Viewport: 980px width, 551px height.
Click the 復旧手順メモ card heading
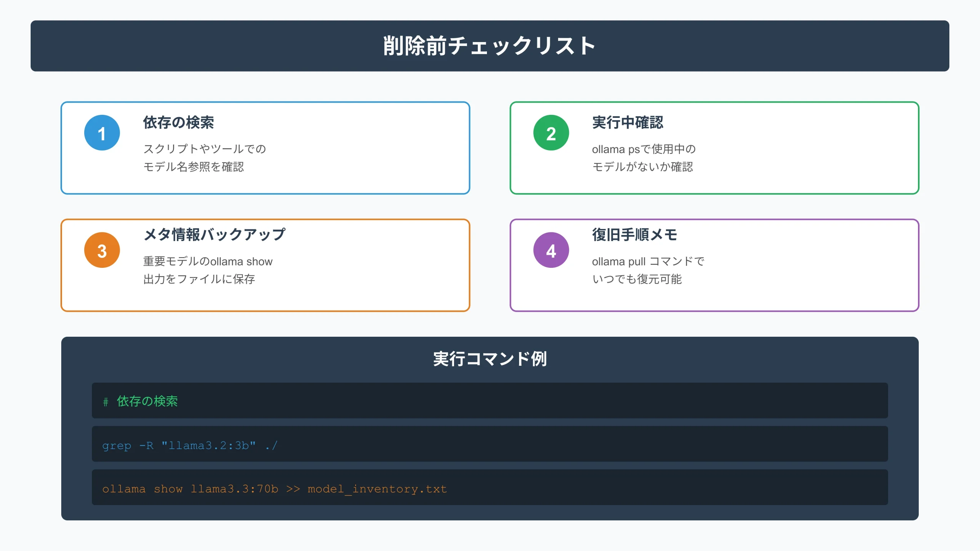tap(635, 235)
